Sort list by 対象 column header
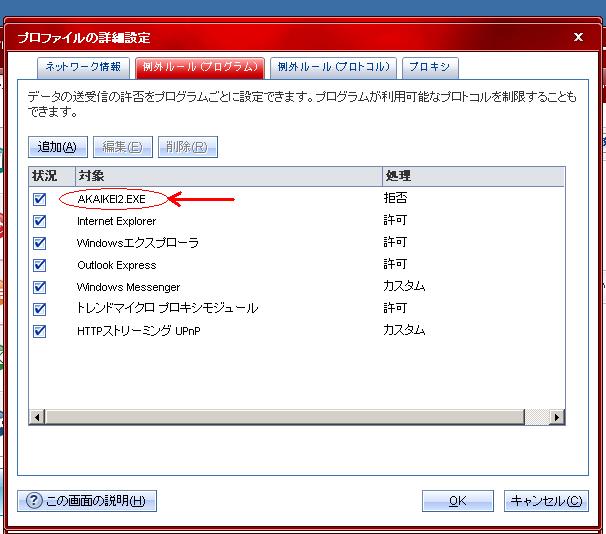The image size is (606, 534). coord(227,176)
